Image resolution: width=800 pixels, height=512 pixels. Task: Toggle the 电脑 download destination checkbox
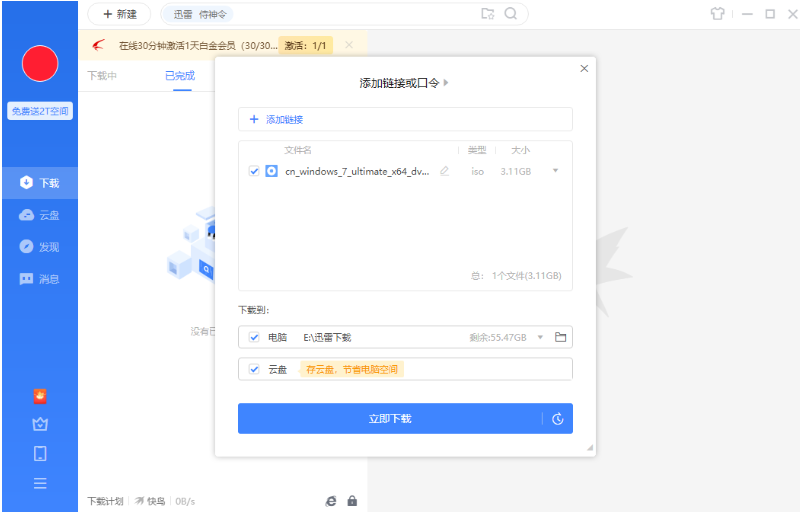pos(254,337)
